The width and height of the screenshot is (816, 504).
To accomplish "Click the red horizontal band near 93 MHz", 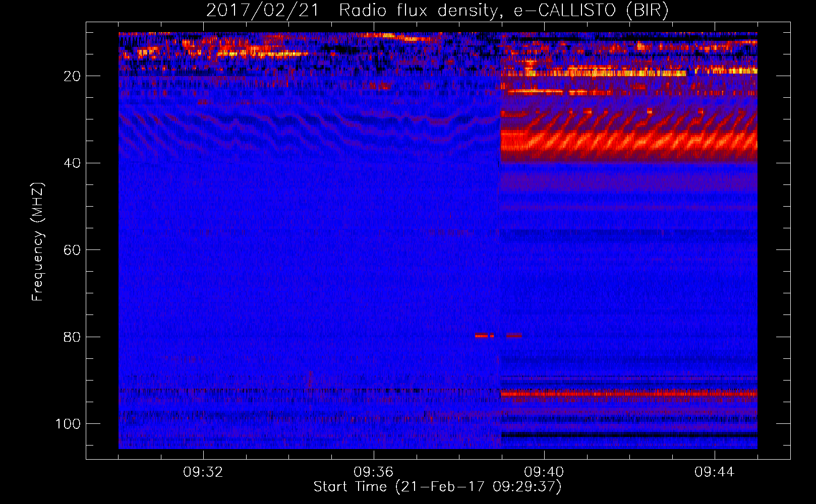I will coord(629,393).
